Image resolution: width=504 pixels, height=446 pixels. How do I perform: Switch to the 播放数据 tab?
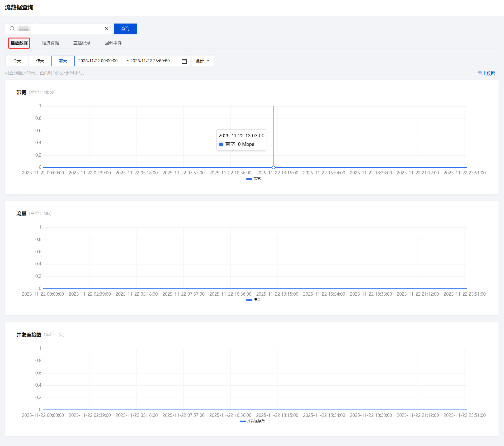pyautogui.click(x=19, y=43)
